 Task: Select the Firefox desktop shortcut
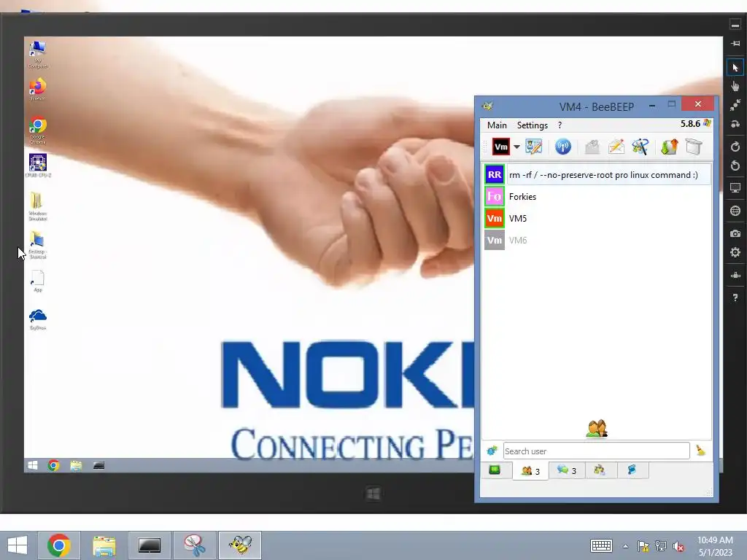pyautogui.click(x=38, y=89)
